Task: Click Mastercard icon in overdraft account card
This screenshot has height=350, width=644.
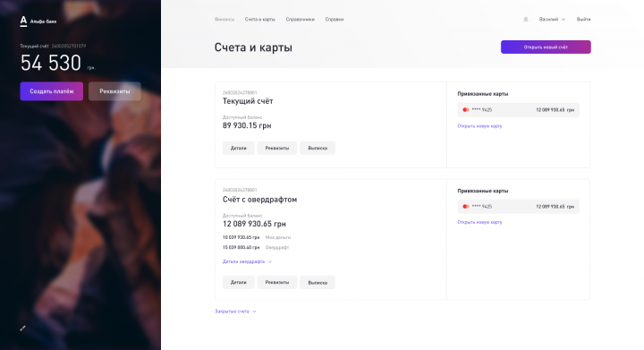Action: point(466,206)
